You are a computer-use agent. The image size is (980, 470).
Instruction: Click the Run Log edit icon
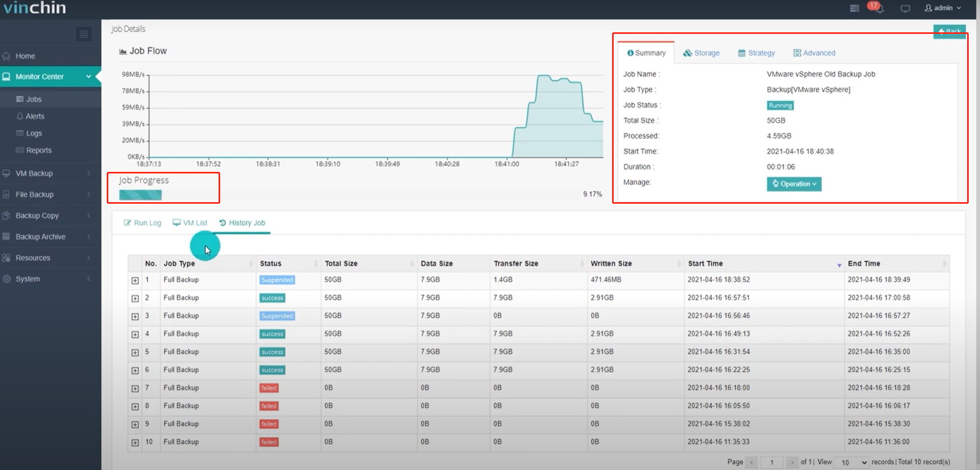127,223
